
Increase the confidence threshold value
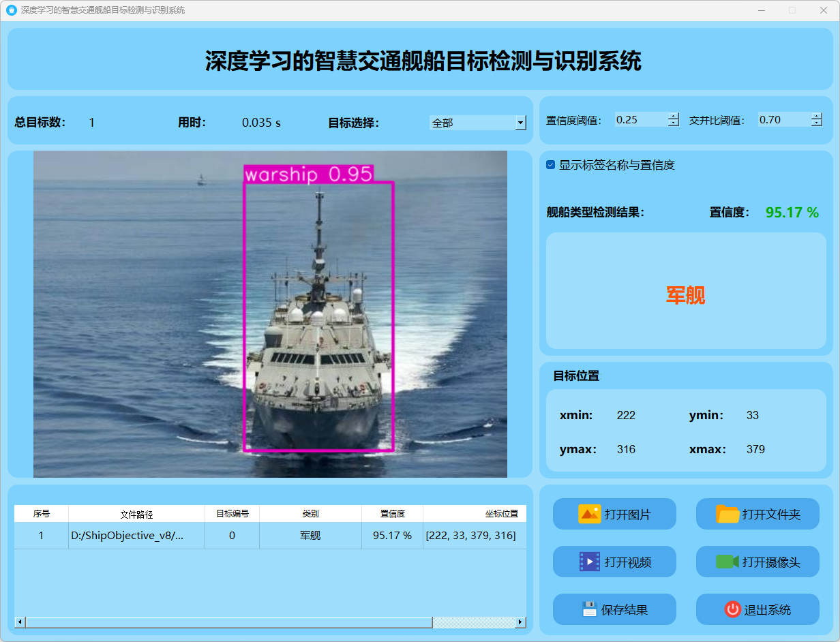coord(674,116)
